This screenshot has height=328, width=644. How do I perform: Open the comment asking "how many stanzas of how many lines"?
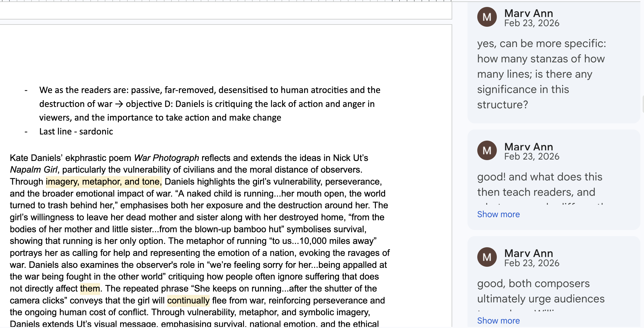coord(554,63)
